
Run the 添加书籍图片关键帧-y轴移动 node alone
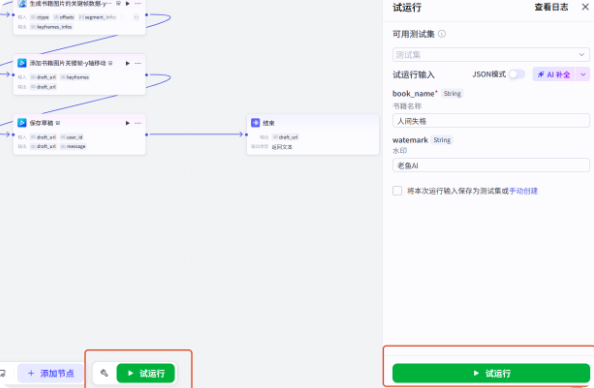click(128, 63)
